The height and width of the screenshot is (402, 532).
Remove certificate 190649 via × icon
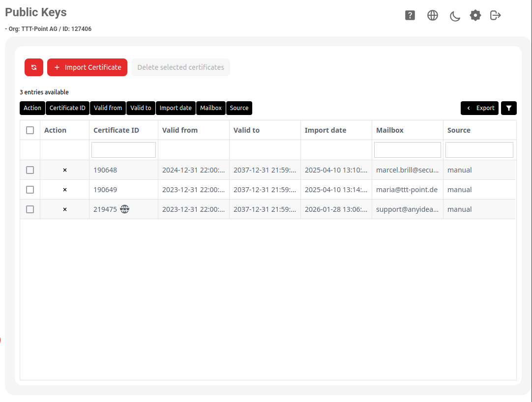[65, 190]
